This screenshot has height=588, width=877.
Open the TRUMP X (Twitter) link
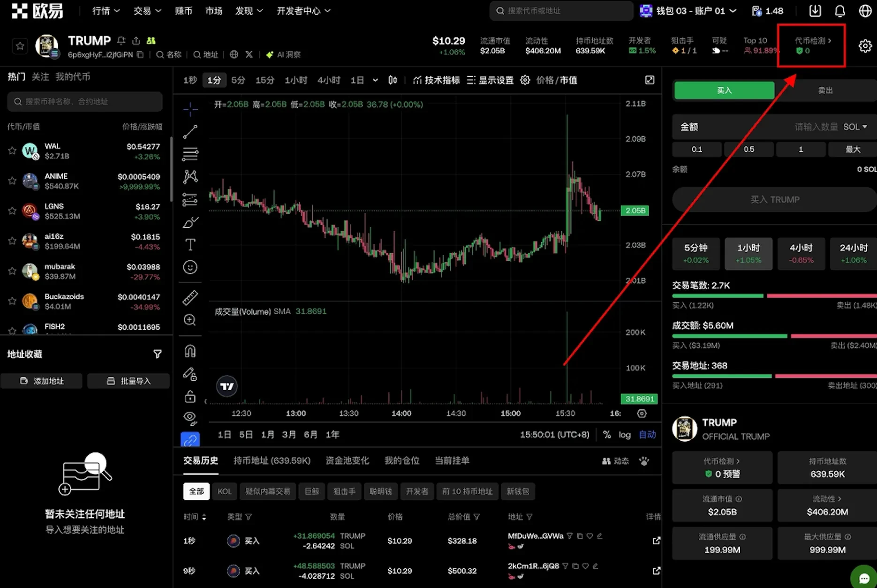249,55
